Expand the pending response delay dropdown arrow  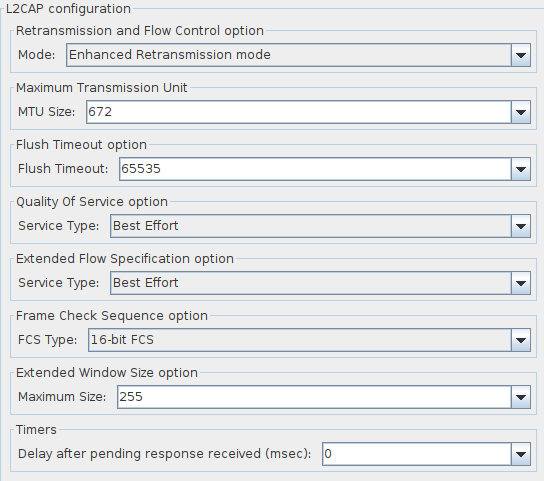[x=520, y=454]
